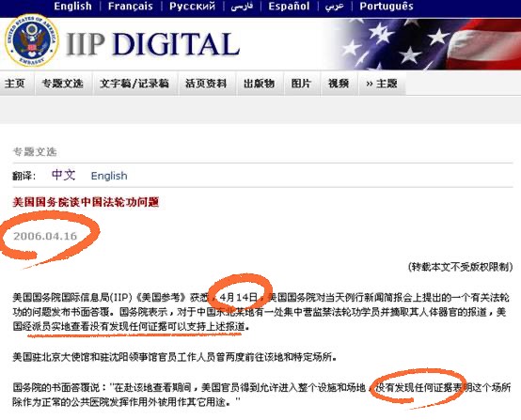
Task: Click the IIP DIGITAL site title
Action: click(x=153, y=44)
